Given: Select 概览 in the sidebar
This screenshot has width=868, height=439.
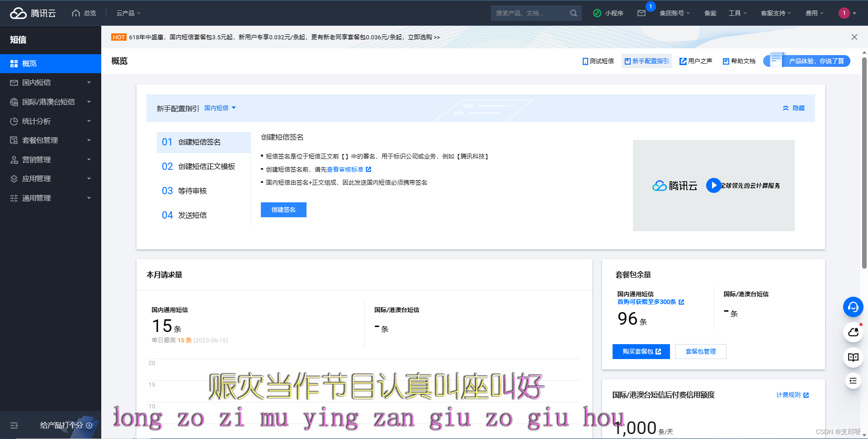Looking at the screenshot, I should (51, 64).
